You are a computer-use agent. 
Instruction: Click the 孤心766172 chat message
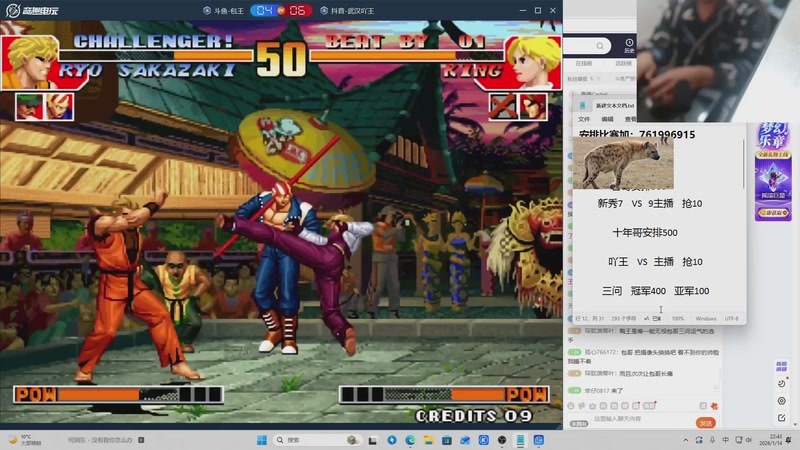[x=644, y=356]
